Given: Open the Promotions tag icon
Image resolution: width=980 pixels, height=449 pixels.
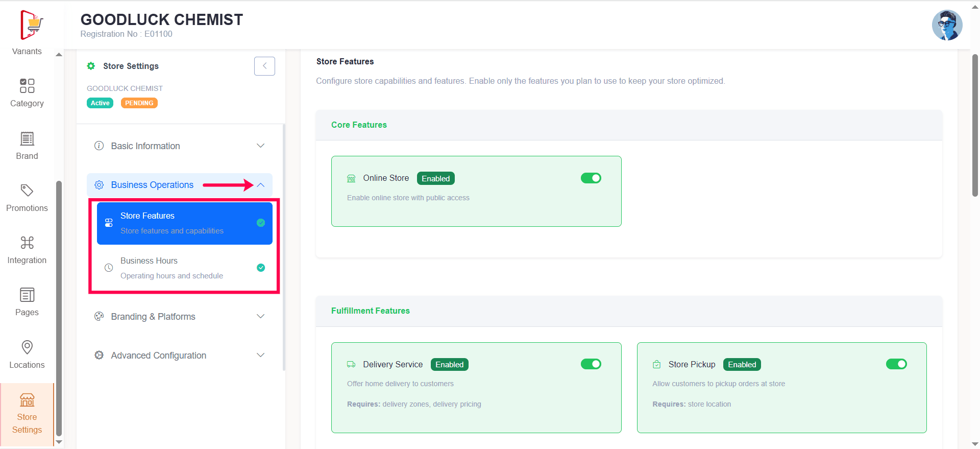Looking at the screenshot, I should click(x=27, y=191).
